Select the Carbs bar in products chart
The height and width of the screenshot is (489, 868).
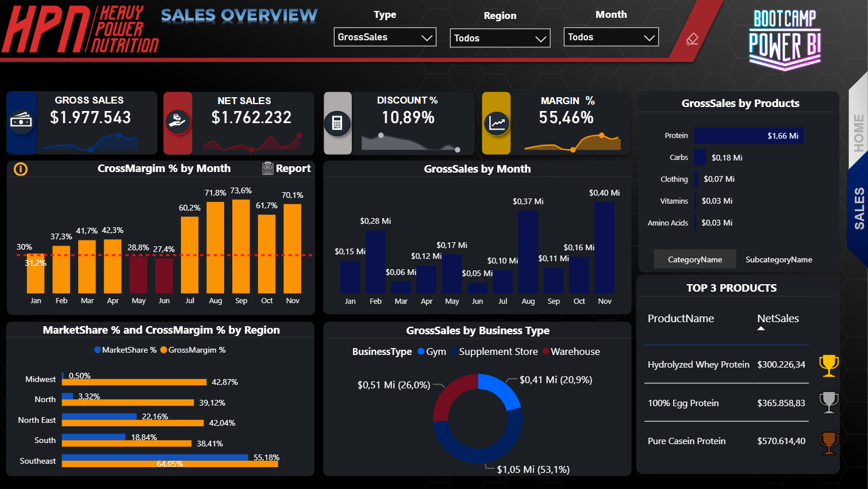click(x=700, y=157)
